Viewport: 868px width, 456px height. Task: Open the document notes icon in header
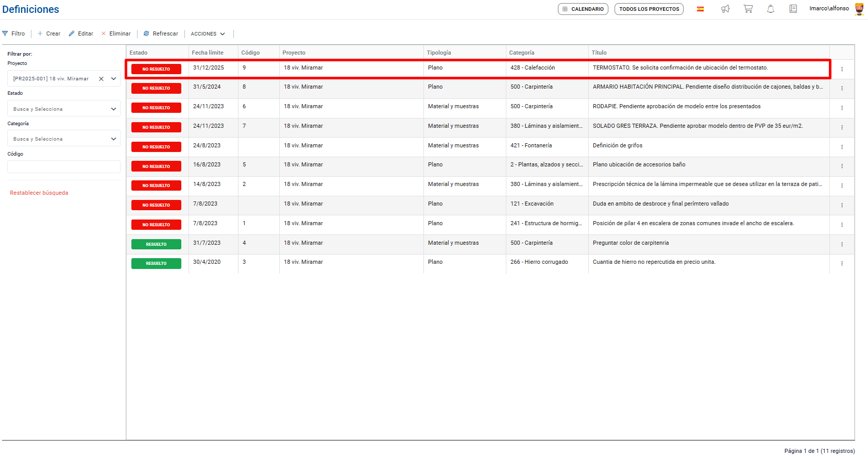point(793,9)
